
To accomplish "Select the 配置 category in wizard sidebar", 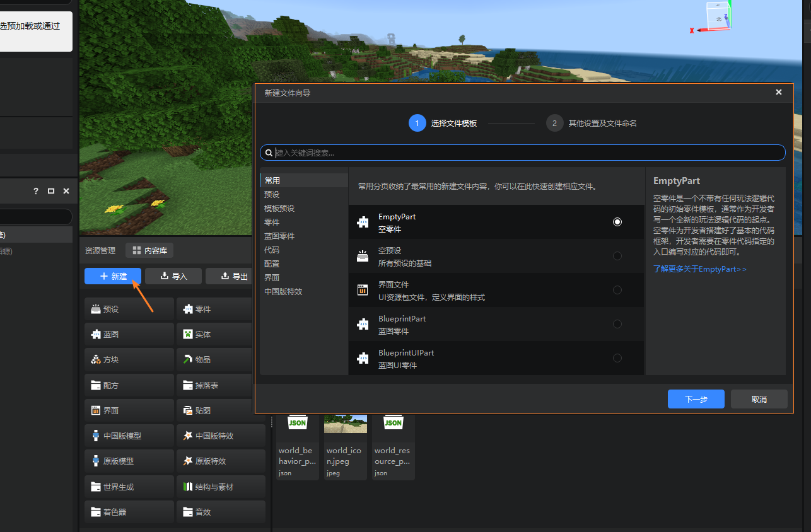I will (x=303, y=263).
